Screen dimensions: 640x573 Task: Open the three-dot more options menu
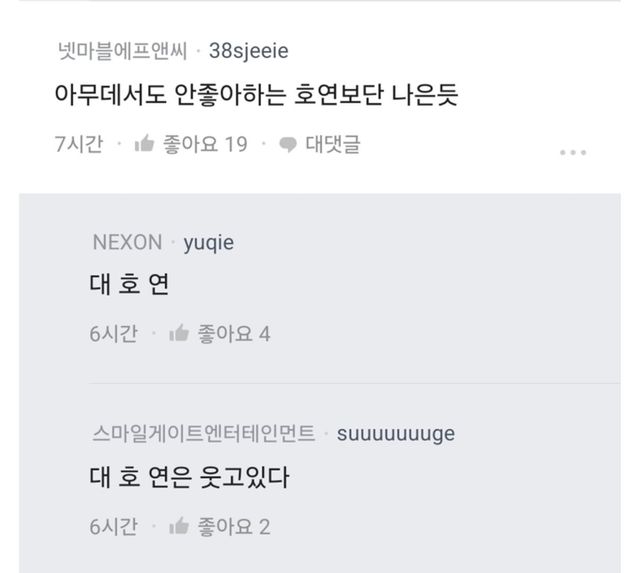pyautogui.click(x=572, y=152)
